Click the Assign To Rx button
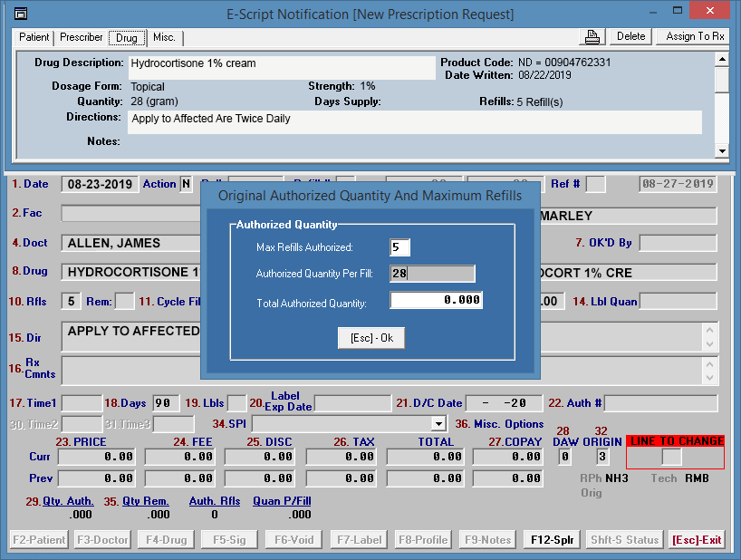741x560 pixels. coord(695,36)
